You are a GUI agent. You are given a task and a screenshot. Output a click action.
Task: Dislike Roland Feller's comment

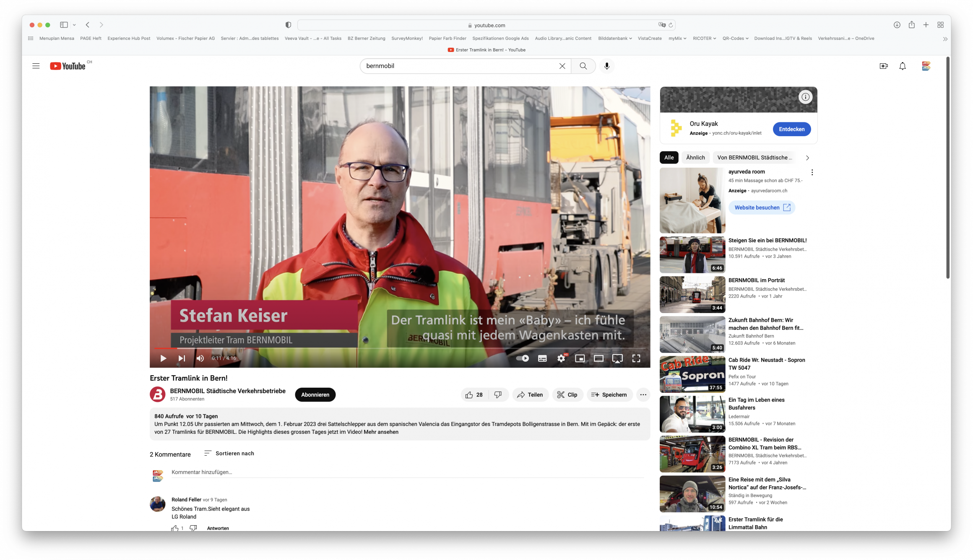(x=193, y=529)
